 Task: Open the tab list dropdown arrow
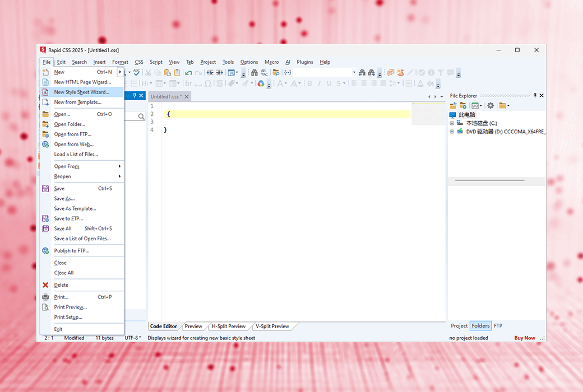pos(442,97)
